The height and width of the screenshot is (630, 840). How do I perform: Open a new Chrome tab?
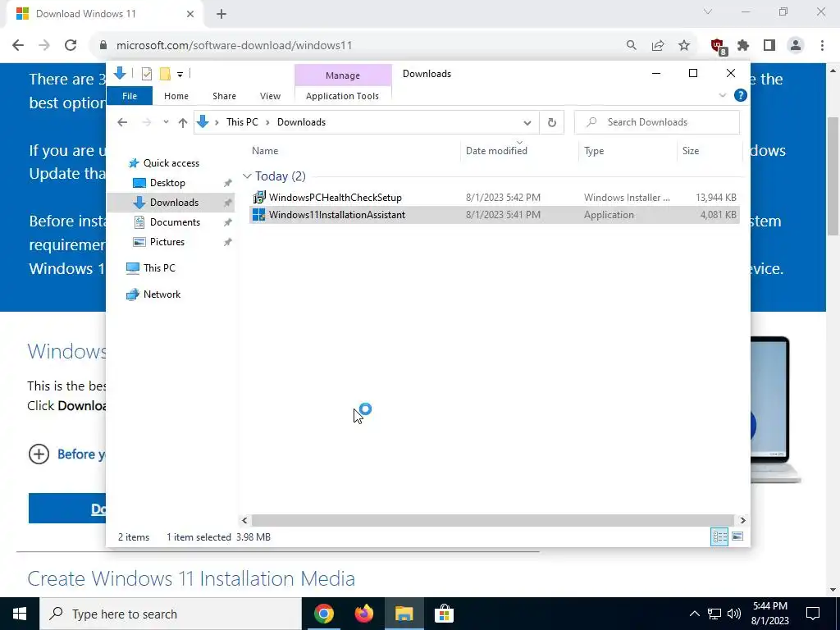(x=221, y=14)
